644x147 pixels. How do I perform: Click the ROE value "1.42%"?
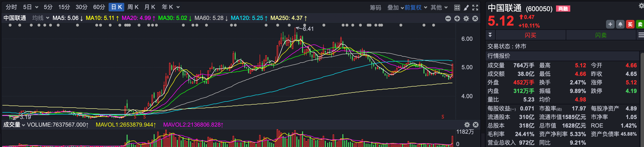pos(629,125)
